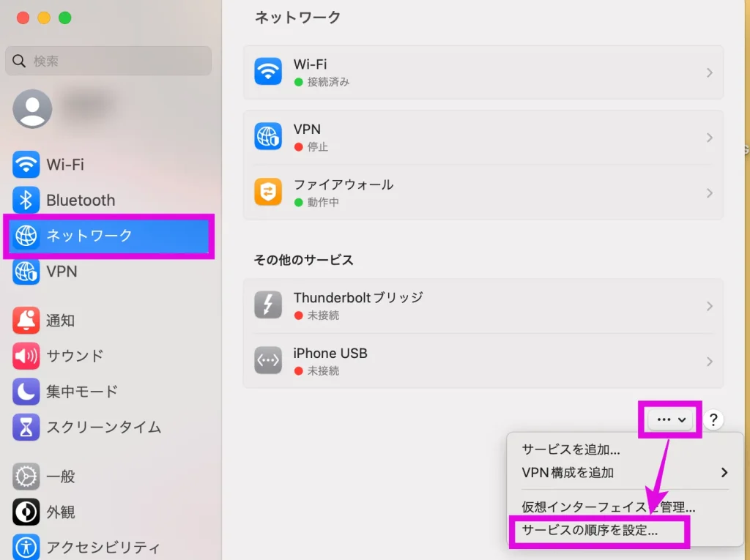Click the アクセシビリティ icon in sidebar

[26, 547]
